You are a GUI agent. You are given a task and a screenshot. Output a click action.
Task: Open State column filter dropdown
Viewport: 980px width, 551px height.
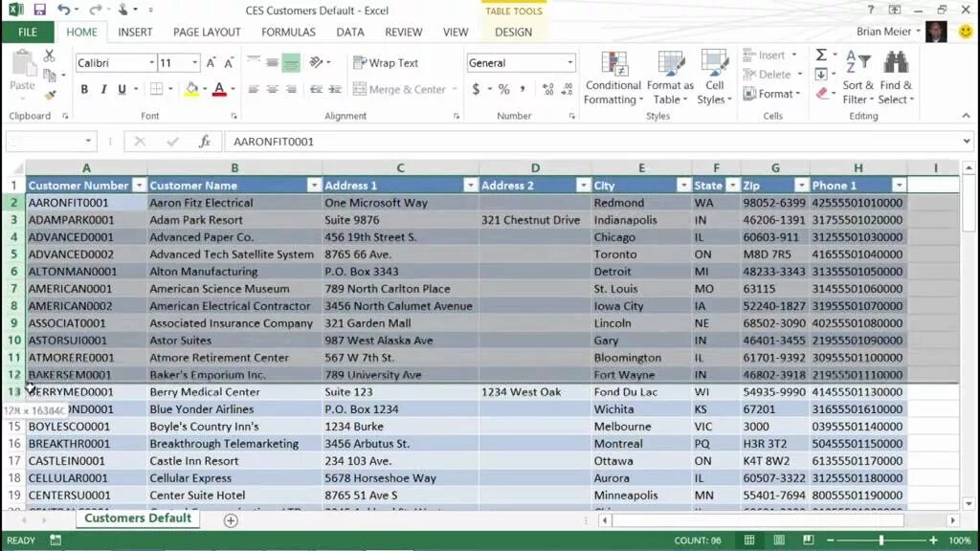732,186
